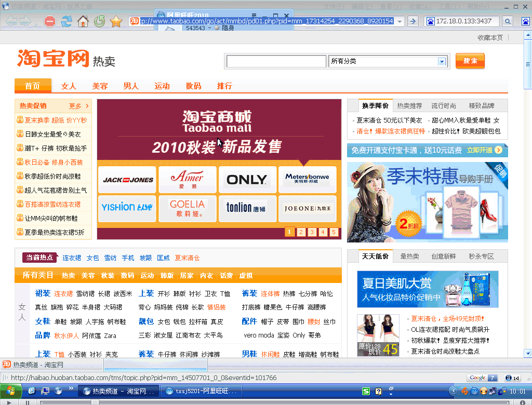Click the red Stop loading icon
Image resolution: width=532 pixels, height=405 pixels.
coord(50,21)
